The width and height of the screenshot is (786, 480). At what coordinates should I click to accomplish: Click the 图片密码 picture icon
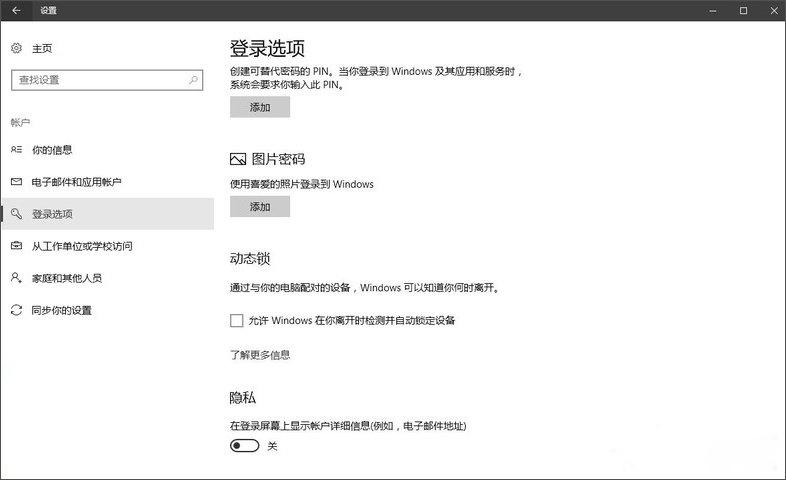tap(238, 159)
